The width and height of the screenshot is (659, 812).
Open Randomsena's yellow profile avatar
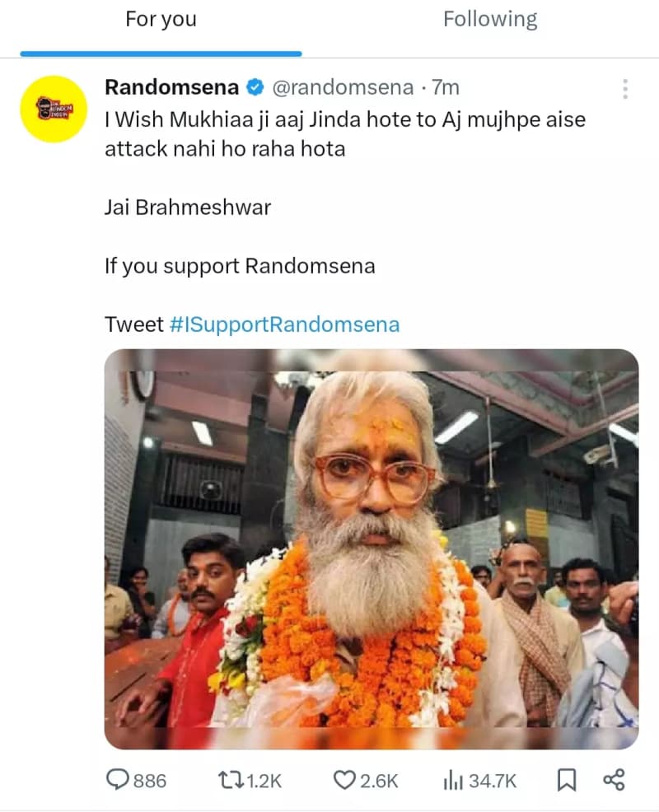point(54,109)
